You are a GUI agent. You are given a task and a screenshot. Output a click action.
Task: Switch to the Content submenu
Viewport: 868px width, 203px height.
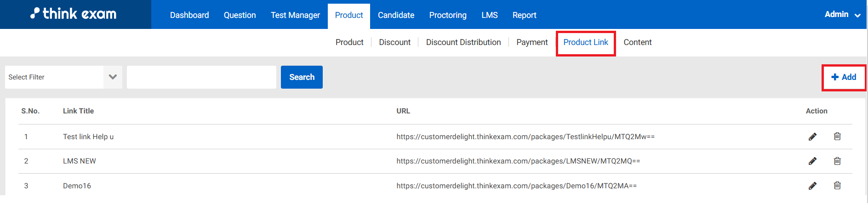[637, 42]
